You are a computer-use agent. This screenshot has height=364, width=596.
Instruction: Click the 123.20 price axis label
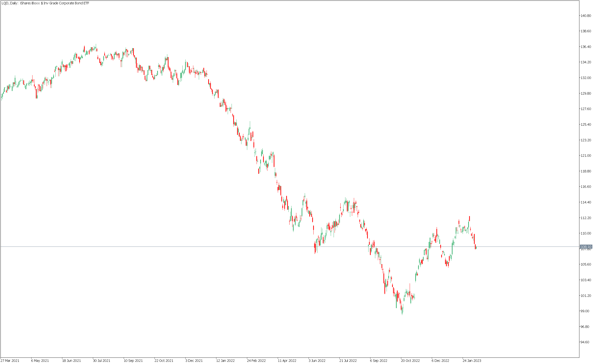[x=586, y=140]
